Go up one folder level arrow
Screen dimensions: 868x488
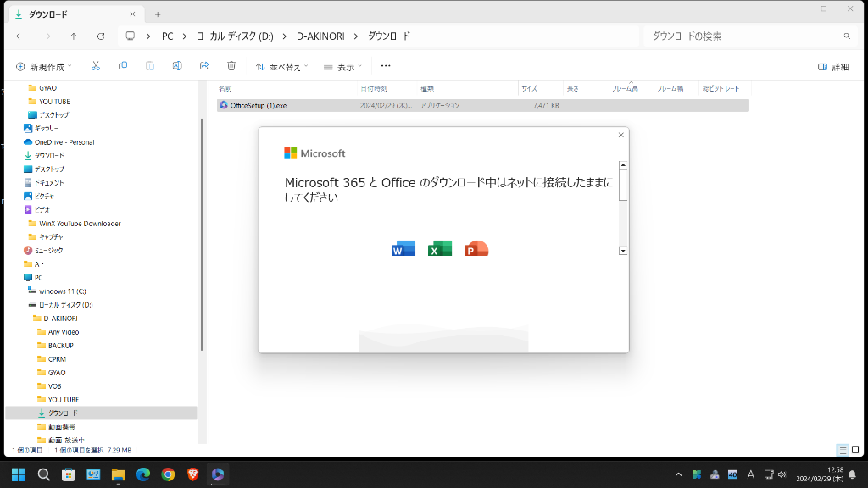click(74, 36)
